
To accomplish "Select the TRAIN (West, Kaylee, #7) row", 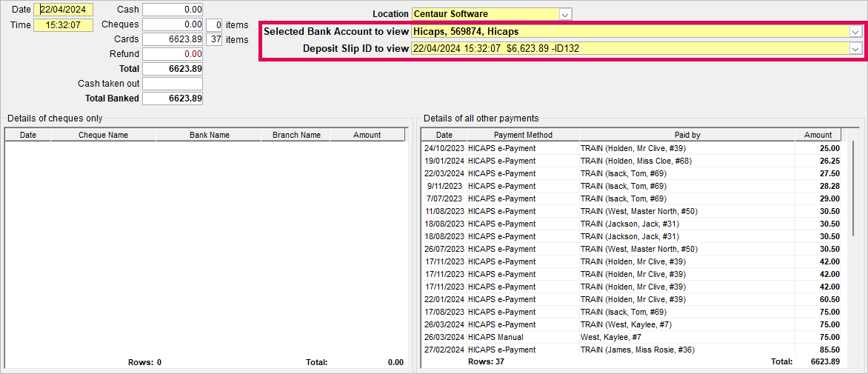I will click(x=631, y=325).
